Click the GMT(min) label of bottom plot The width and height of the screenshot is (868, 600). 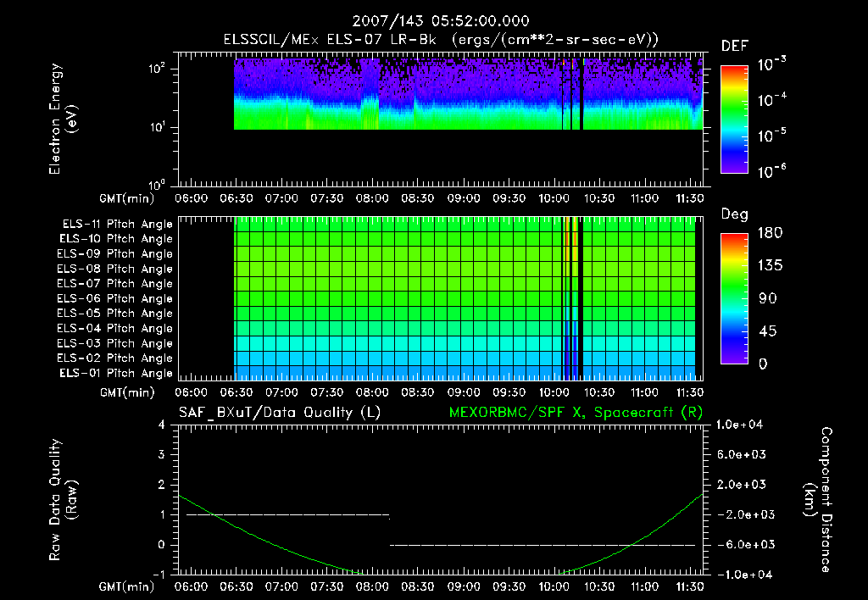click(x=127, y=586)
